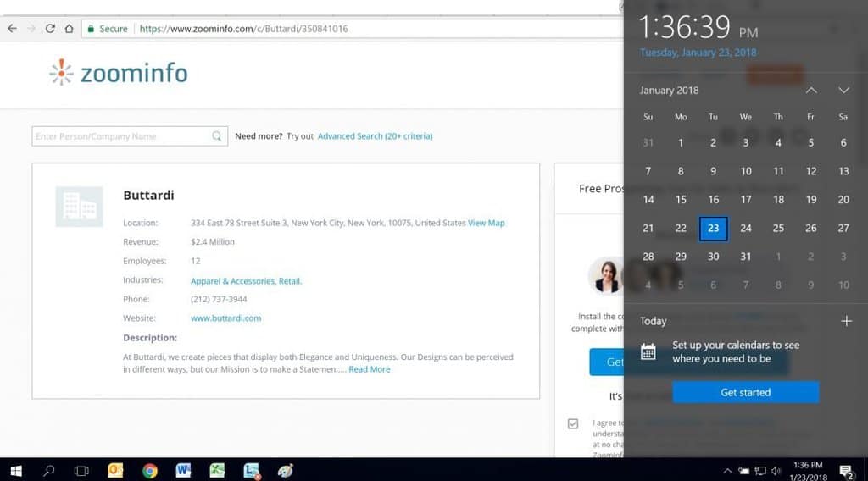Image resolution: width=868 pixels, height=481 pixels.
Task: Add an event with the plus icon
Action: click(x=845, y=321)
